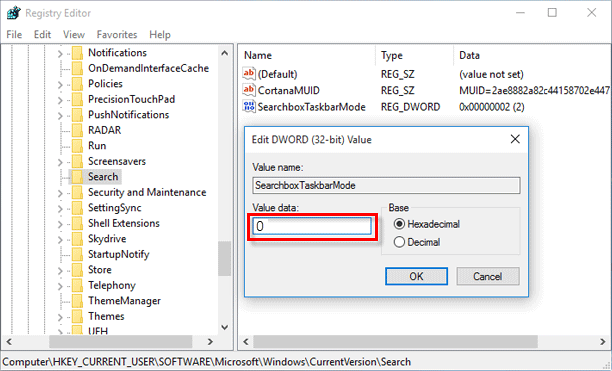Click the Themes folder icon

click(x=77, y=316)
